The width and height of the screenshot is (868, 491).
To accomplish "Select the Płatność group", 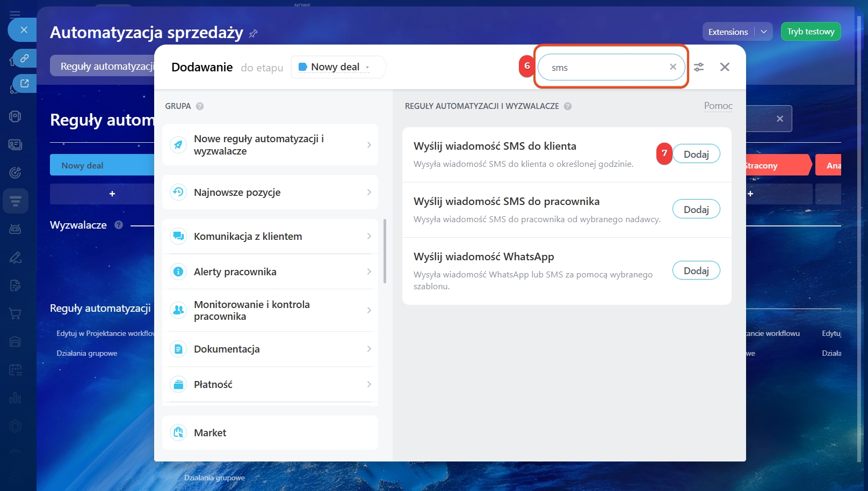I will pyautogui.click(x=270, y=384).
